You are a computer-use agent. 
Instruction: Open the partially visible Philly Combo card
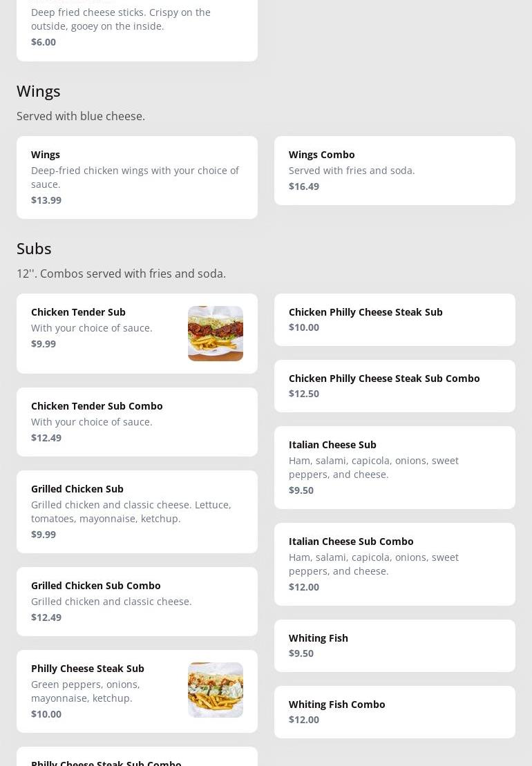pos(137,758)
